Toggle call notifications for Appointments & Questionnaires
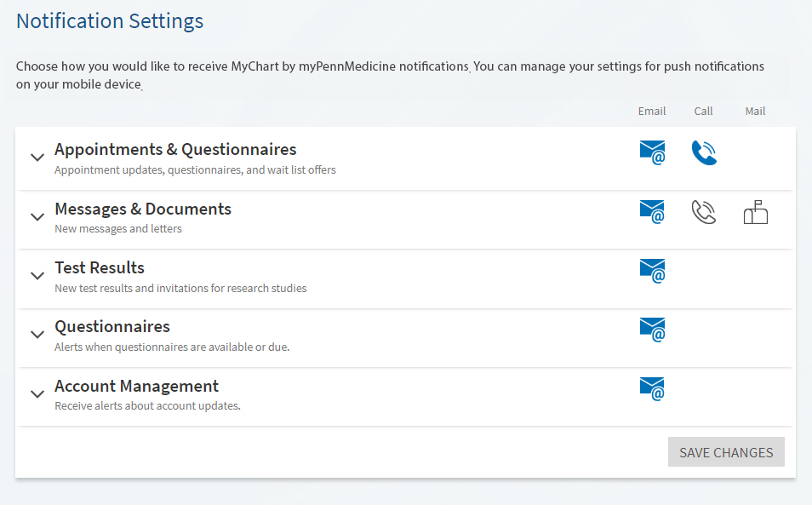Image resolution: width=812 pixels, height=505 pixels. coord(704,152)
